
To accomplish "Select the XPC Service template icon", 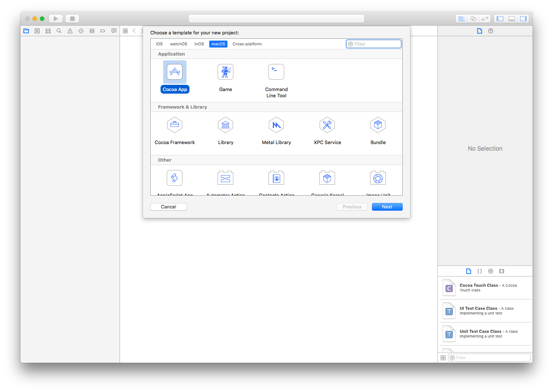I will 327,125.
